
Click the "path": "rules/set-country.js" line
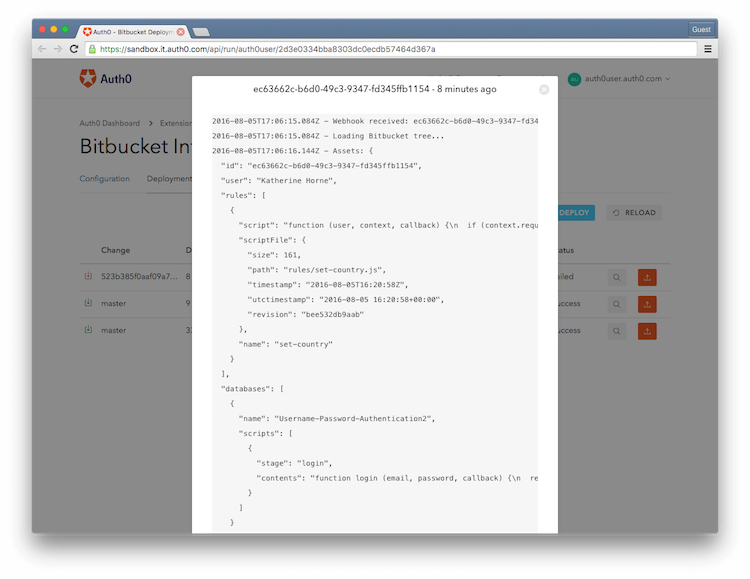click(317, 270)
